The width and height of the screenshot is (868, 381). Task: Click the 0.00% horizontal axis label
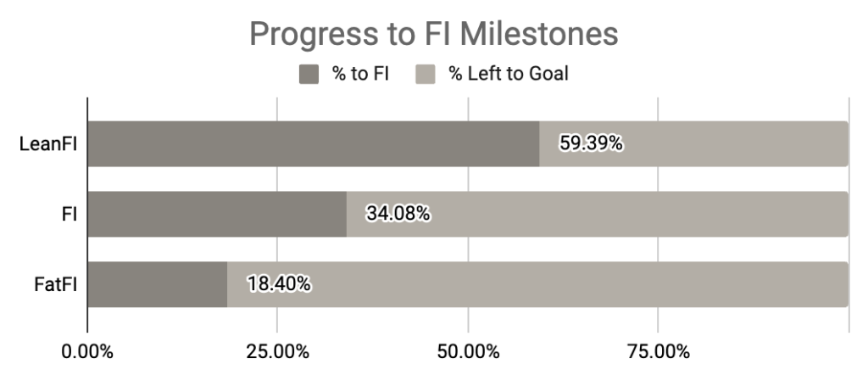pos(87,351)
